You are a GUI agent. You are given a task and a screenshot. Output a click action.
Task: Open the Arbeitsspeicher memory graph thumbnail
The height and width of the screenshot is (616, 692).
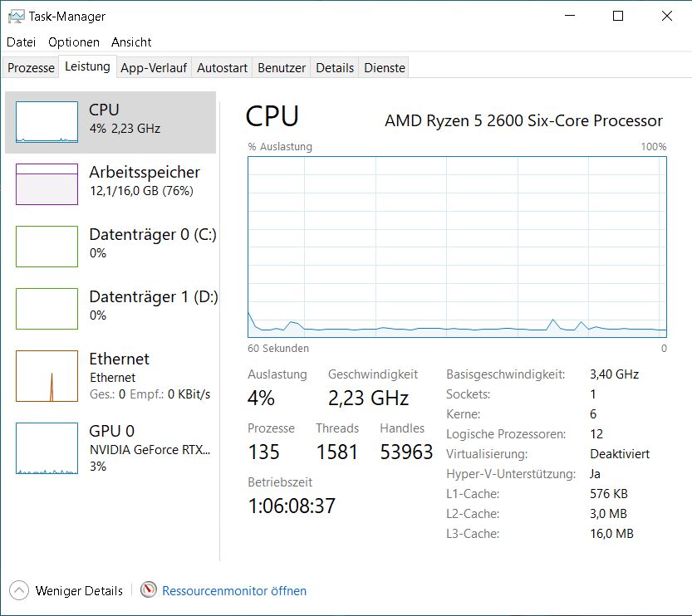pos(47,183)
